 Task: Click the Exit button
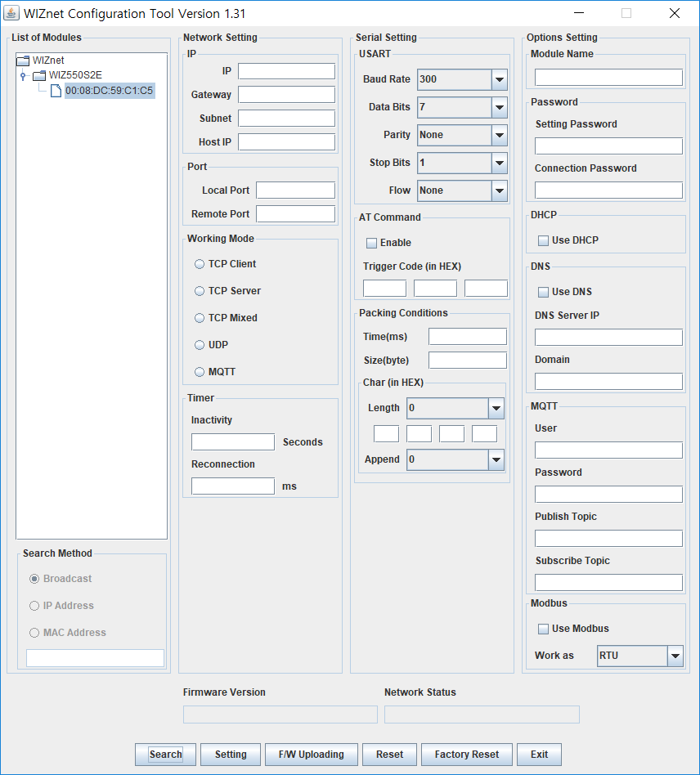pyautogui.click(x=540, y=755)
